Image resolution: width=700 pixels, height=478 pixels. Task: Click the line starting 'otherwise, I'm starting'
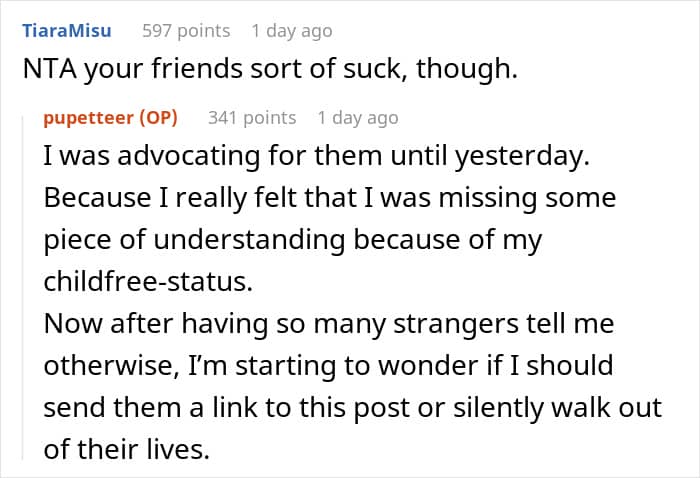[x=329, y=365]
